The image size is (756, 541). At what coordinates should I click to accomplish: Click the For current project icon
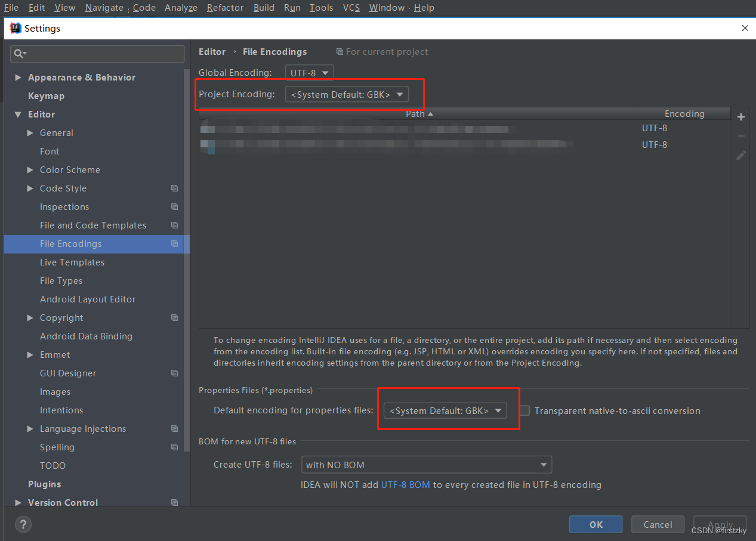pyautogui.click(x=340, y=52)
